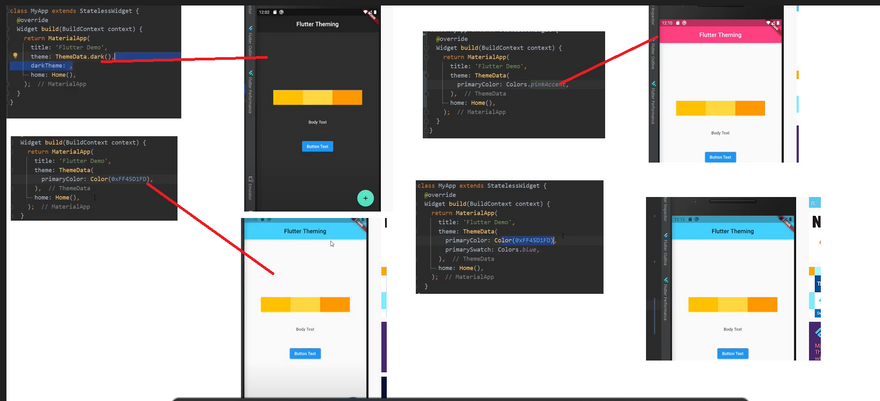Screen dimensions: 880x401
Task: Select the rightmost orange swatch in pink emulator
Action: [749, 108]
